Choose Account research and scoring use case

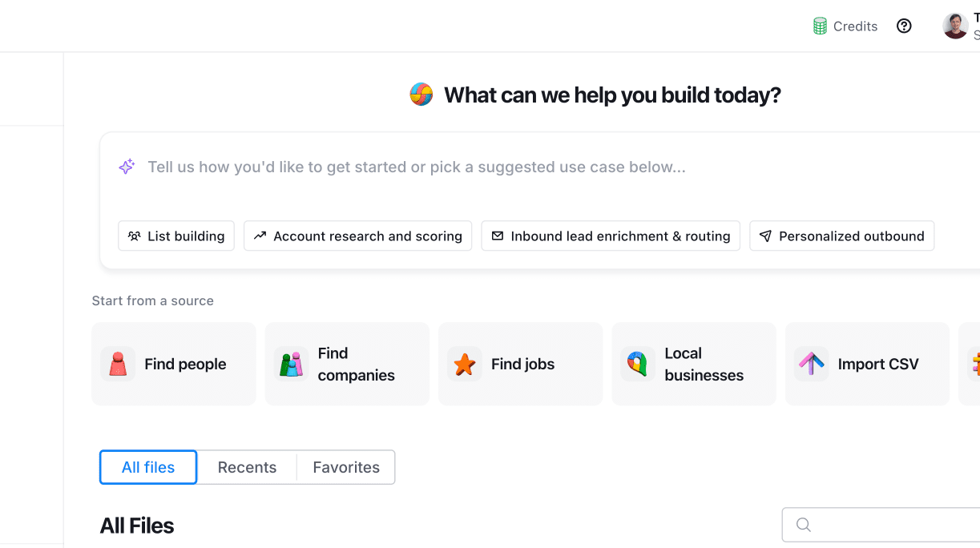[358, 236]
